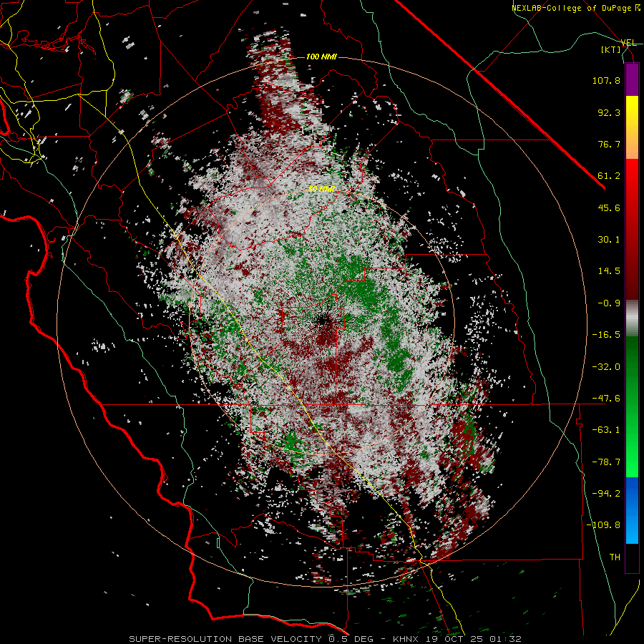Click the 61.2 legend value
Screen dimensions: 644x644
pos(609,176)
